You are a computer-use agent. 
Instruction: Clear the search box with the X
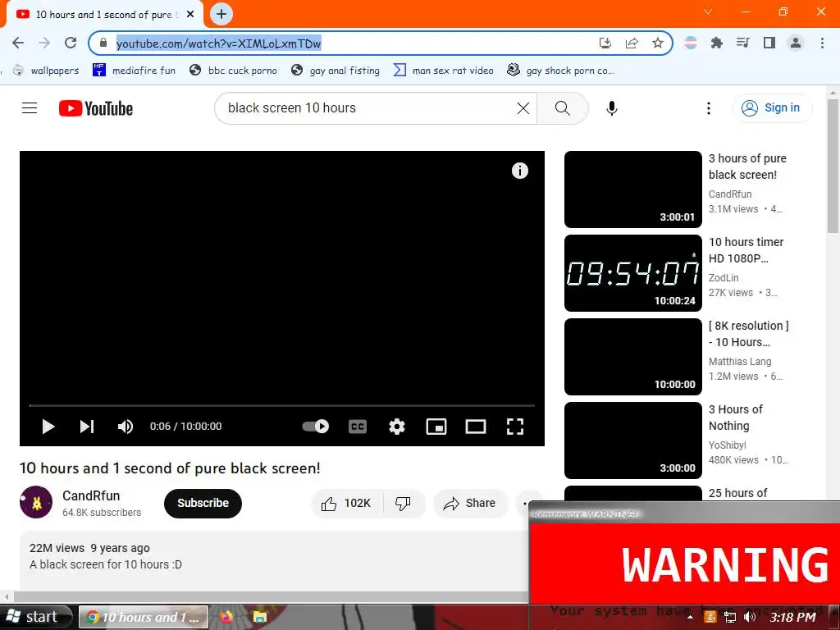(x=523, y=108)
